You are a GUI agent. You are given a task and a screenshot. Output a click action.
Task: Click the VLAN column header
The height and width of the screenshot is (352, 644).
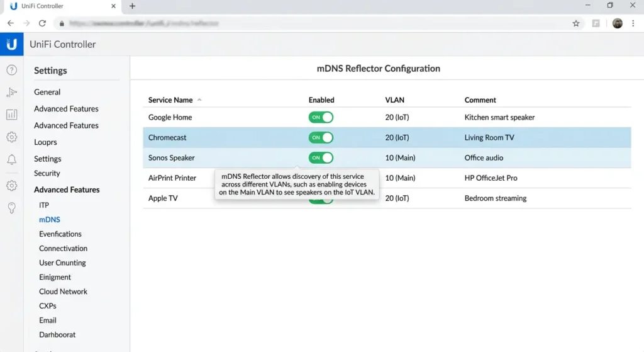pyautogui.click(x=395, y=100)
